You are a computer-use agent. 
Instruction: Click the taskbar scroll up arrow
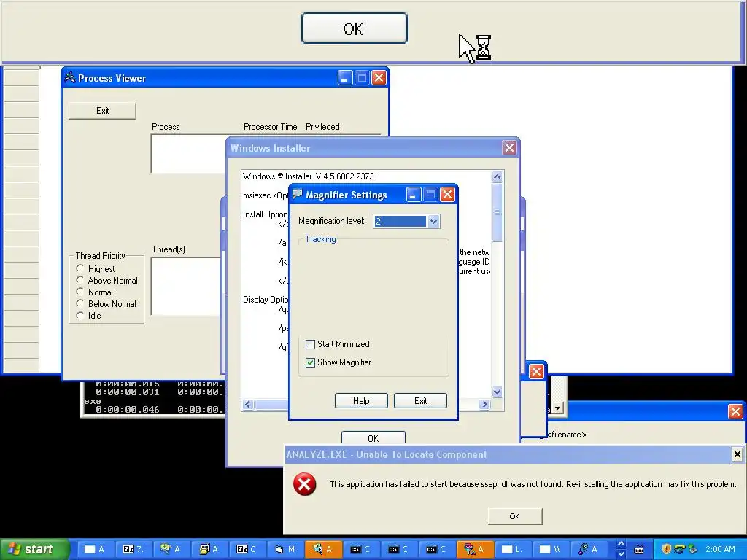click(621, 544)
